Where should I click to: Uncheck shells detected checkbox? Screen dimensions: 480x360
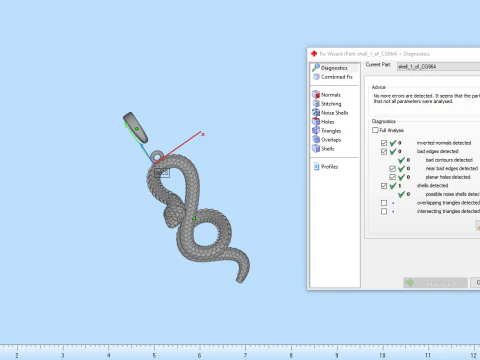(384, 186)
